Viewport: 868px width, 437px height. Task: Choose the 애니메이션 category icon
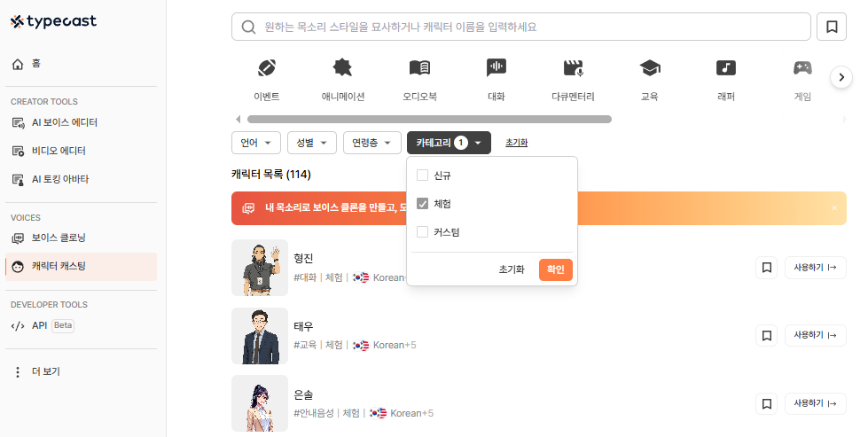tap(342, 68)
